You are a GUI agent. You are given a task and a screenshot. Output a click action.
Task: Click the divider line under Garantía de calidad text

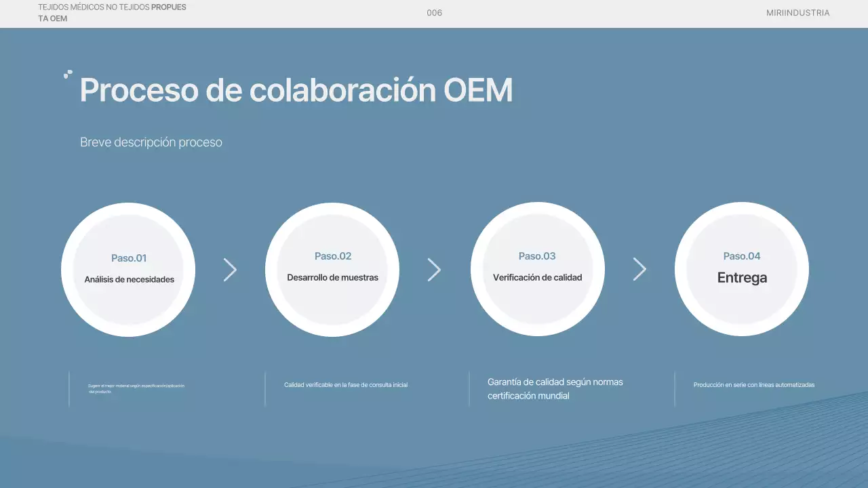coord(469,388)
